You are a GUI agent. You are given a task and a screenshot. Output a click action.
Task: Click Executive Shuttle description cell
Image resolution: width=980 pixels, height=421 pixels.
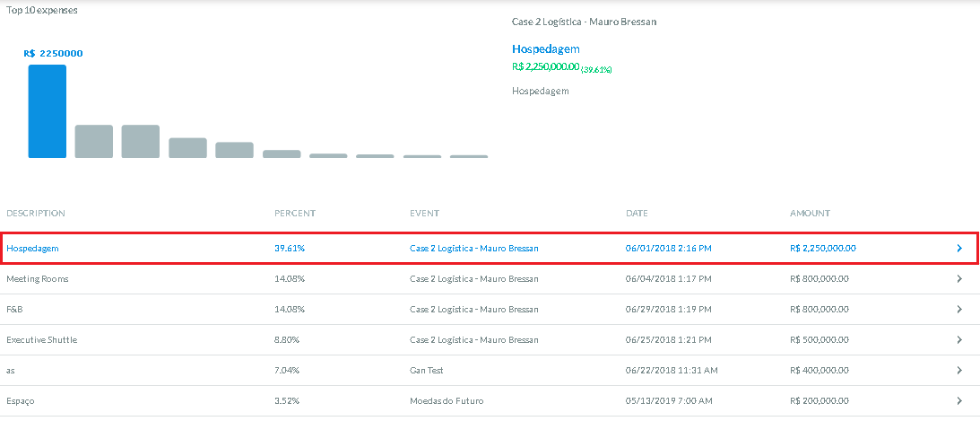[x=42, y=339]
